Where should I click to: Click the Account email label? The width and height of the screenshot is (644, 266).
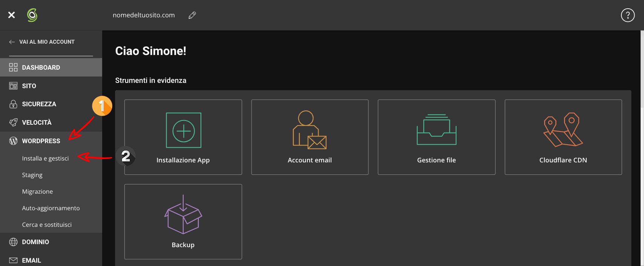pyautogui.click(x=310, y=160)
